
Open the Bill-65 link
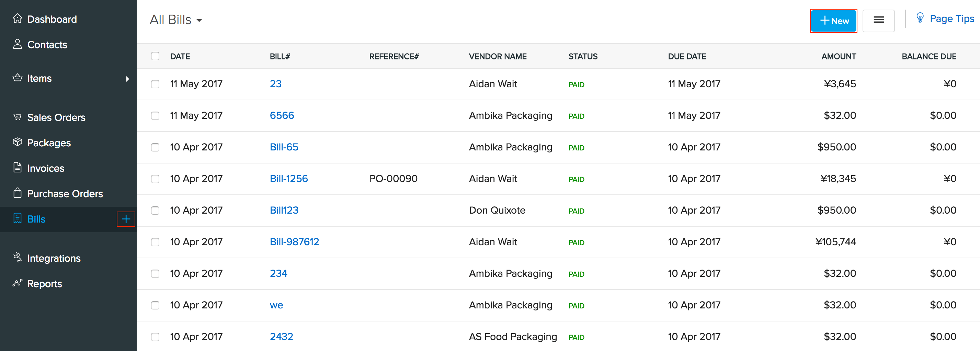coord(284,147)
